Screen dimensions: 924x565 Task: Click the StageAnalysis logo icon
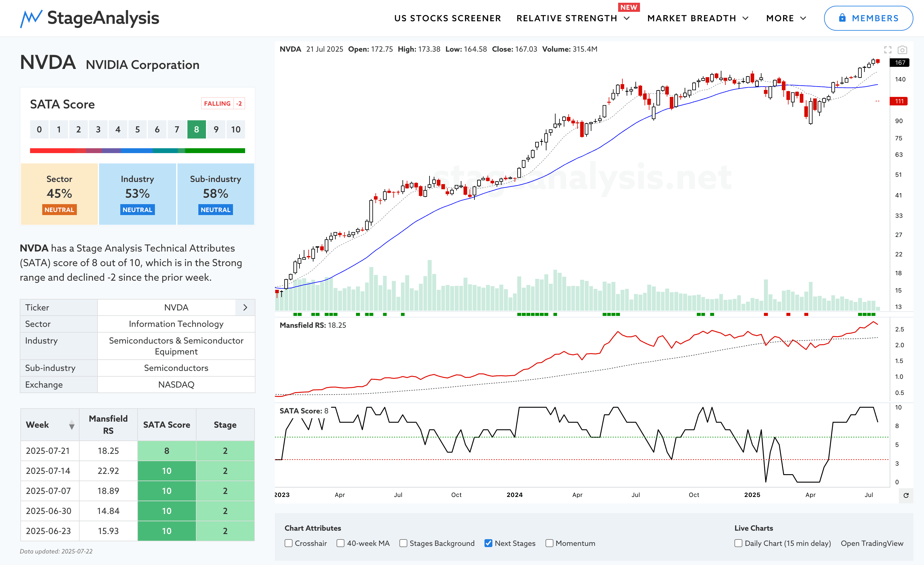(31, 18)
